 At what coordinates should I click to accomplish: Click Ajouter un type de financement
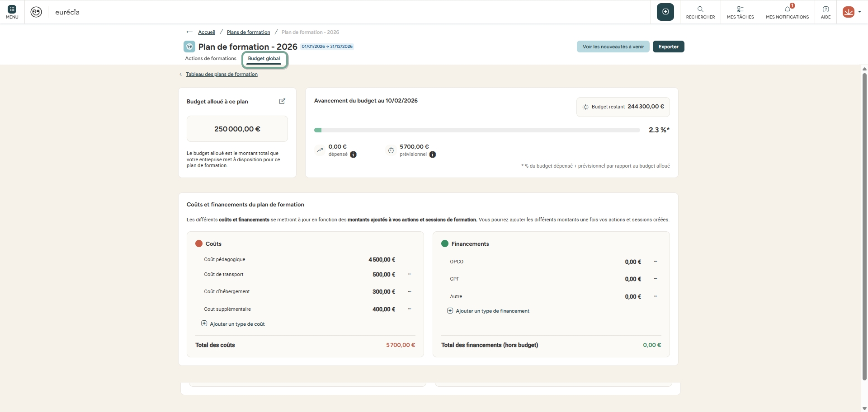pyautogui.click(x=492, y=311)
